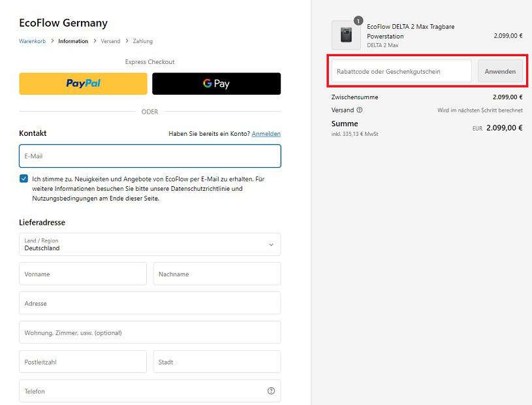Screen dimensions: 532x405
Task: Click the Vorname input field
Action: pyautogui.click(x=83, y=274)
